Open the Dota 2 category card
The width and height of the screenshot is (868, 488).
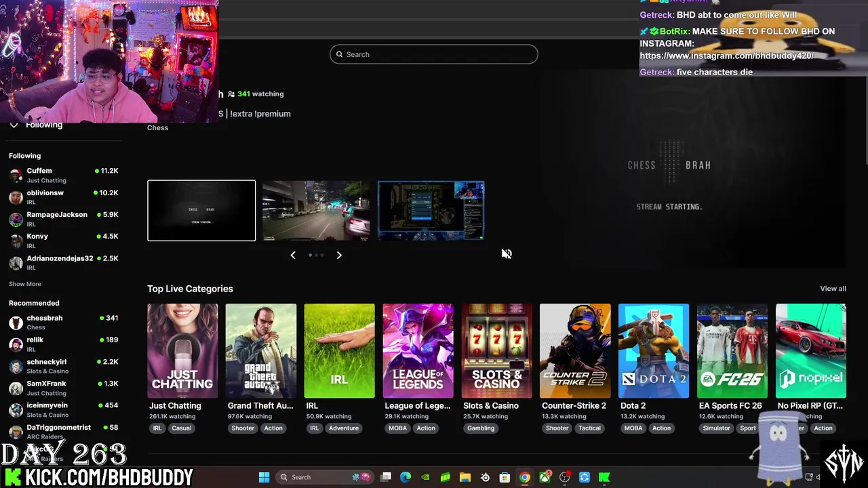tap(654, 350)
